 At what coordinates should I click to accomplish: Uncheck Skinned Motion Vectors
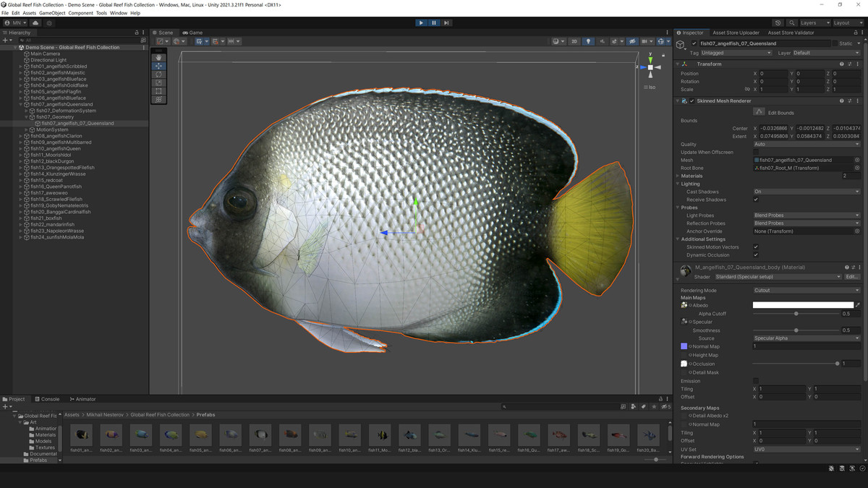[756, 247]
